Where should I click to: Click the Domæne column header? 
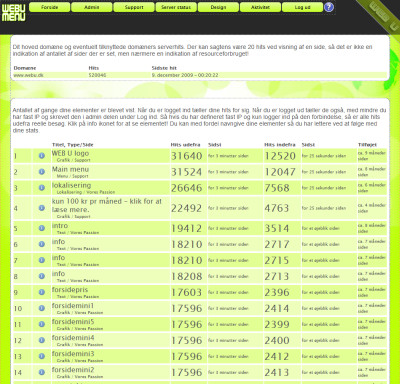tap(25, 68)
